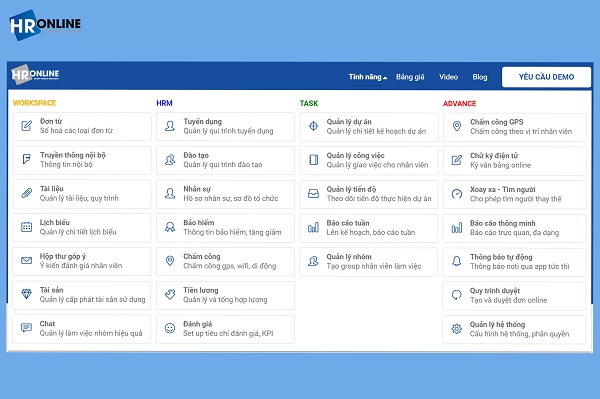Screen dimensions: 600x399
Task: Click the HR Online logo in navbar
Action: (35, 74)
